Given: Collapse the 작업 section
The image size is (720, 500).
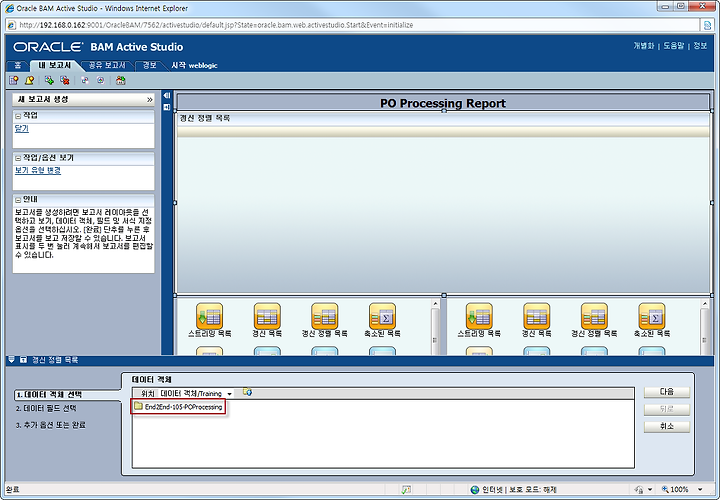Looking at the screenshot, I should click(18, 116).
